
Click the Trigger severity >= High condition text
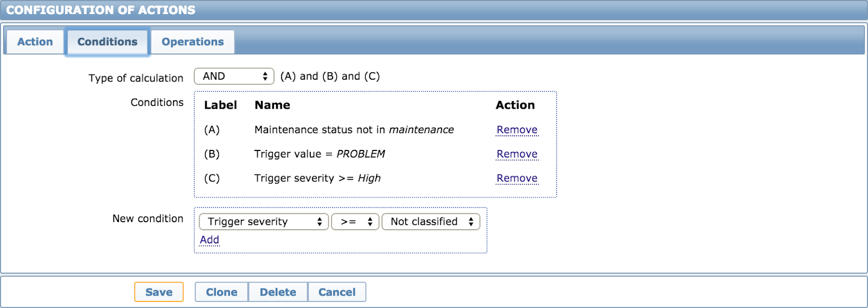[x=317, y=178]
